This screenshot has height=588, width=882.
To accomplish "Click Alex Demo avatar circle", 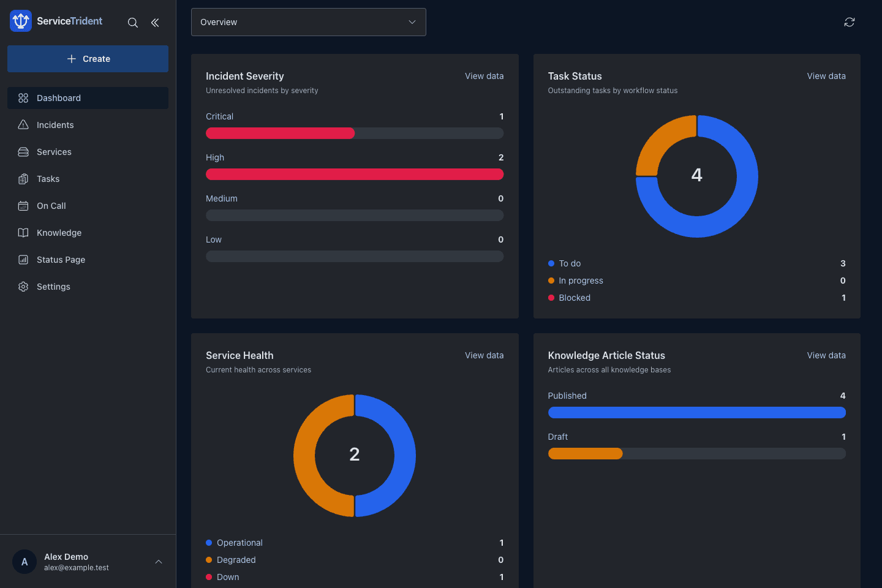I will click(x=24, y=562).
